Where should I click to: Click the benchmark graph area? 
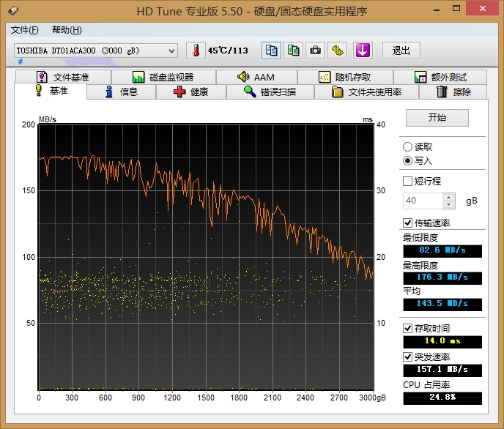(x=206, y=258)
